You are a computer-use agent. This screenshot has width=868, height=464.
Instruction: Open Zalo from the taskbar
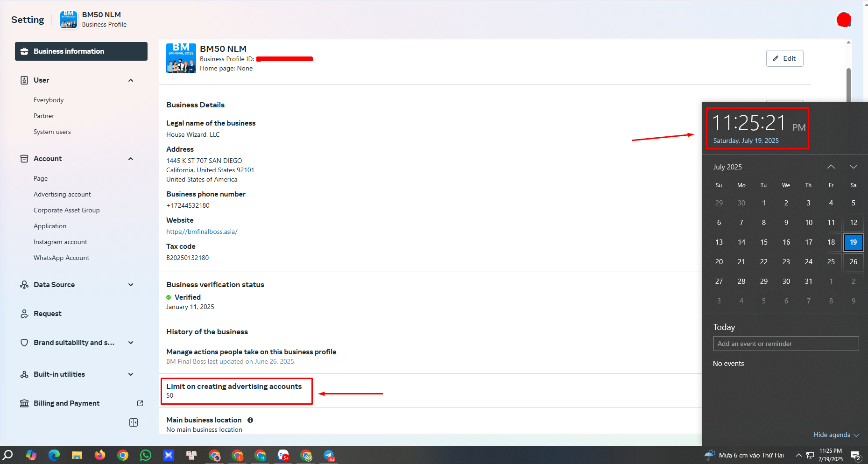(283, 455)
